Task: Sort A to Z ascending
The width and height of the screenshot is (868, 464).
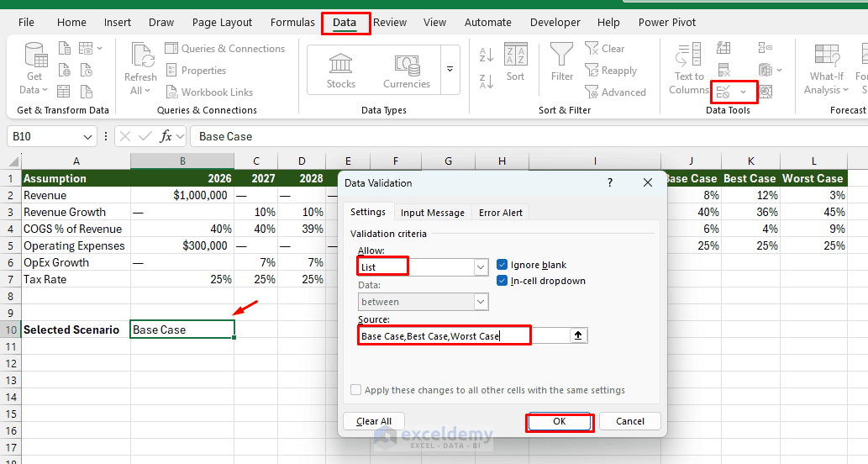Action: coord(486,55)
